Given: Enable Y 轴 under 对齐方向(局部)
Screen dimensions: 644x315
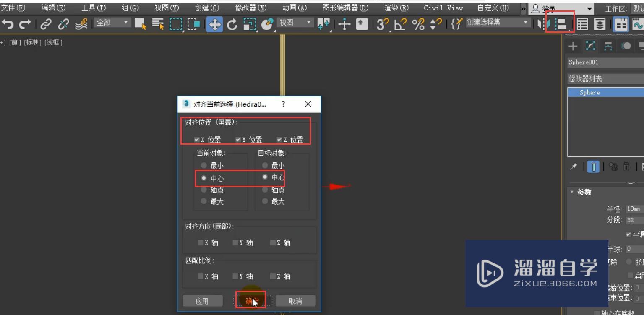Looking at the screenshot, I should point(235,242).
